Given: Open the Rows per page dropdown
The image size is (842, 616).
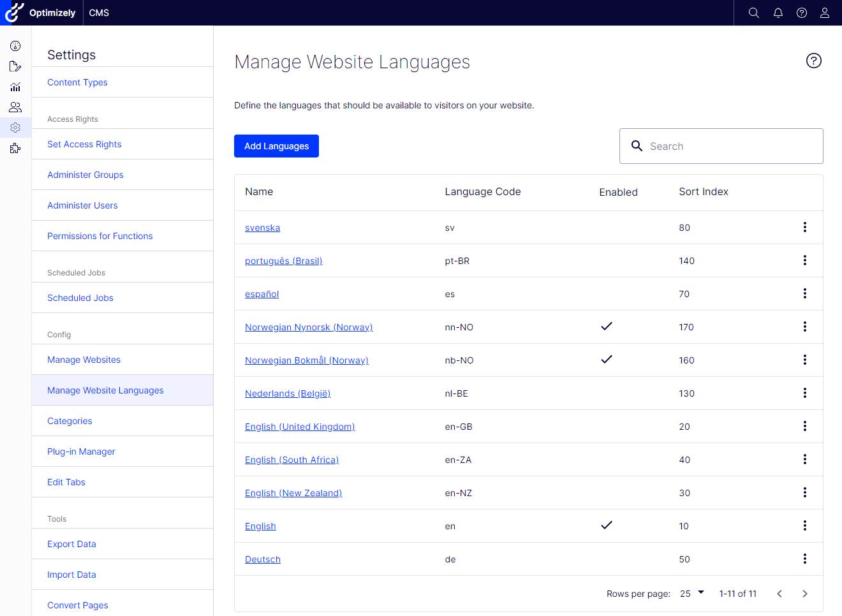Looking at the screenshot, I should pyautogui.click(x=691, y=593).
